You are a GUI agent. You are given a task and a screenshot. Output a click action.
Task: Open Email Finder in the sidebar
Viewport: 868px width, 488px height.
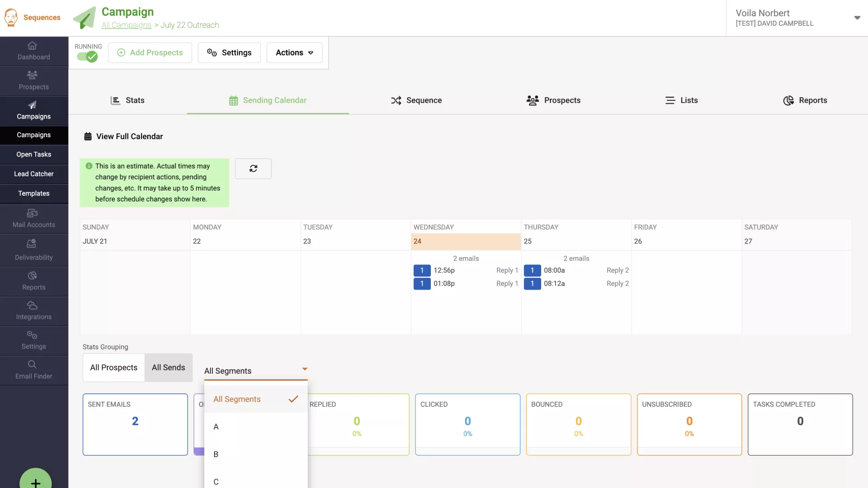coord(33,370)
